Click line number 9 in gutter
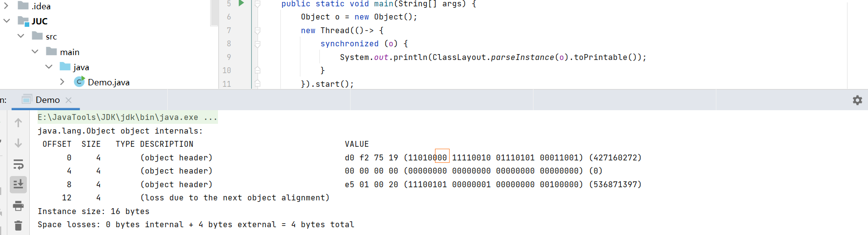The image size is (868, 235). [x=229, y=57]
